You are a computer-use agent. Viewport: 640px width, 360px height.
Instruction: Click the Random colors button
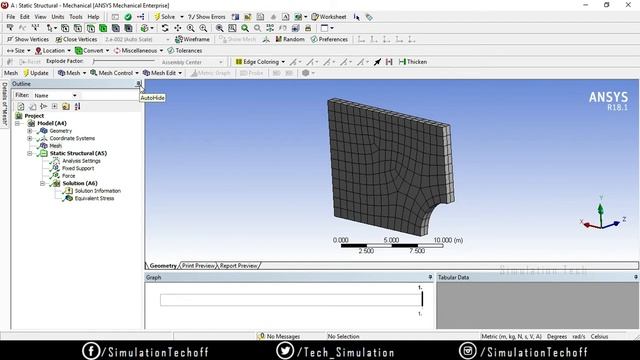(290, 39)
